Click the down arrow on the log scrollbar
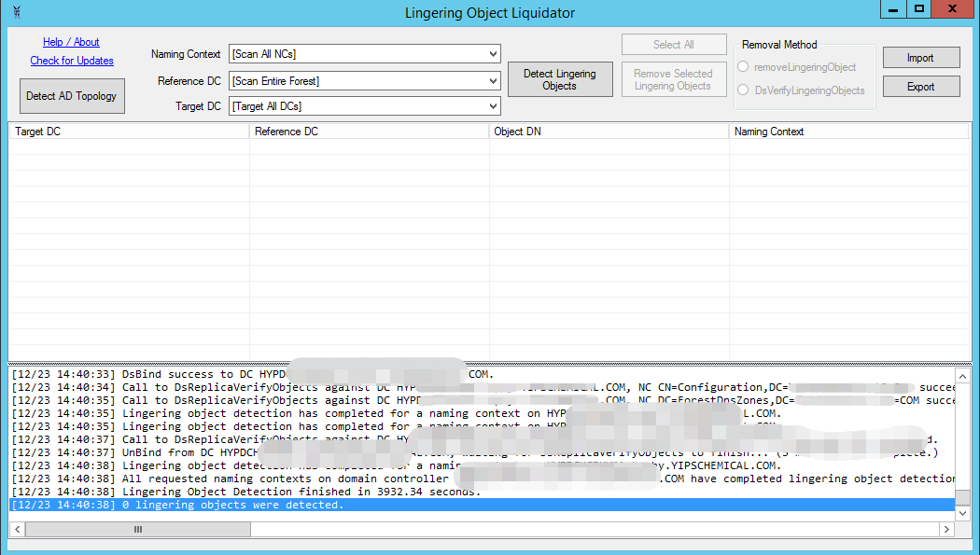Viewport: 980px width, 555px height. (x=963, y=511)
